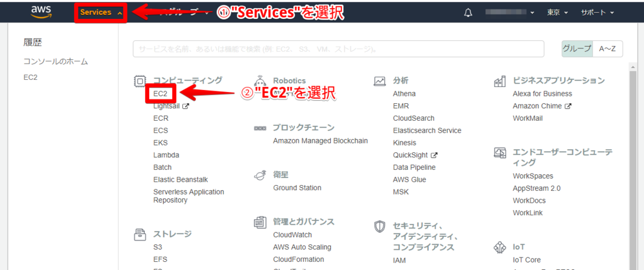Image resolution: width=644 pixels, height=270 pixels.
Task: Open the EMR service
Action: [401, 106]
